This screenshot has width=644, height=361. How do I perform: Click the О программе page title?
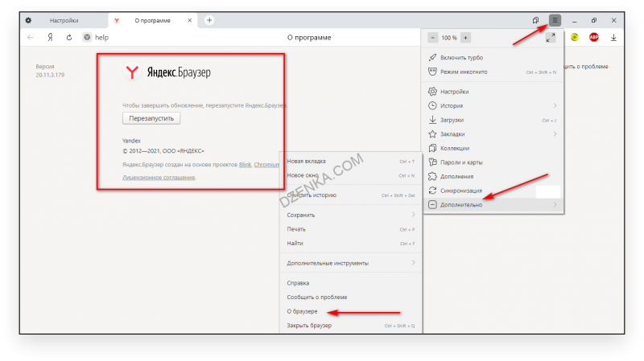[x=309, y=37]
